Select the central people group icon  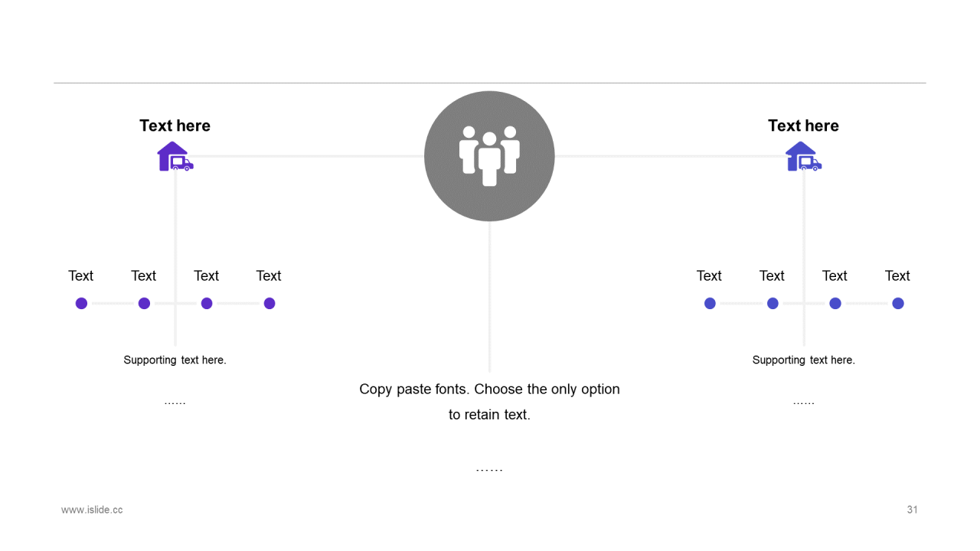pos(489,156)
